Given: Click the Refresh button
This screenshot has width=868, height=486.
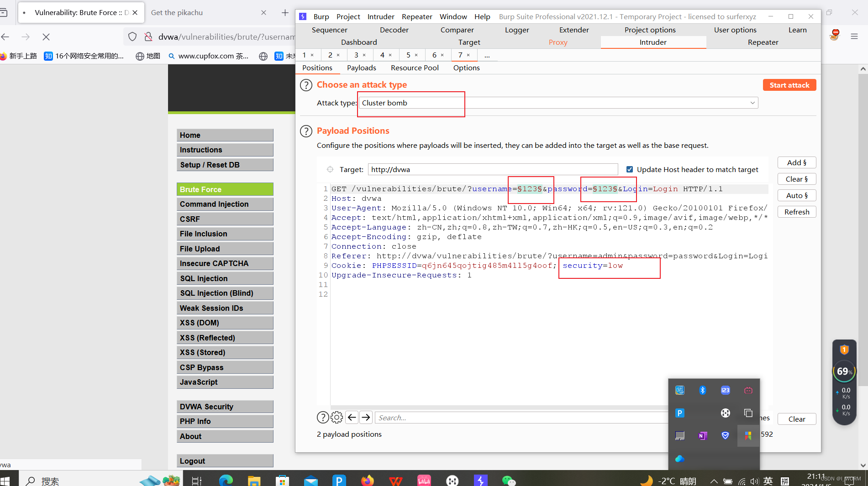Looking at the screenshot, I should click(797, 212).
